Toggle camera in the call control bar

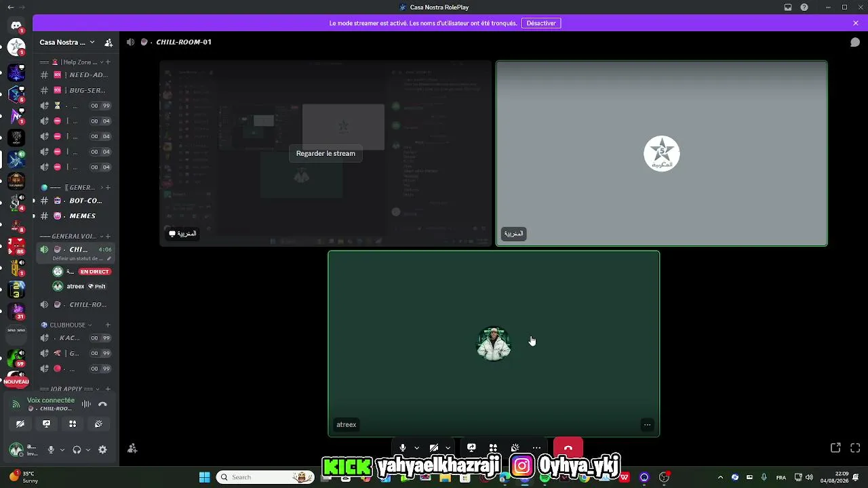(x=434, y=448)
